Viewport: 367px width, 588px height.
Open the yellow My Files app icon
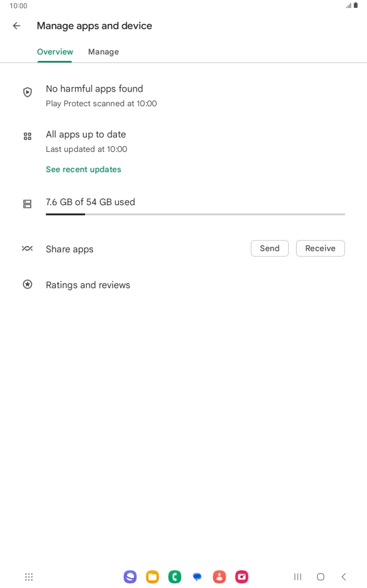153,577
